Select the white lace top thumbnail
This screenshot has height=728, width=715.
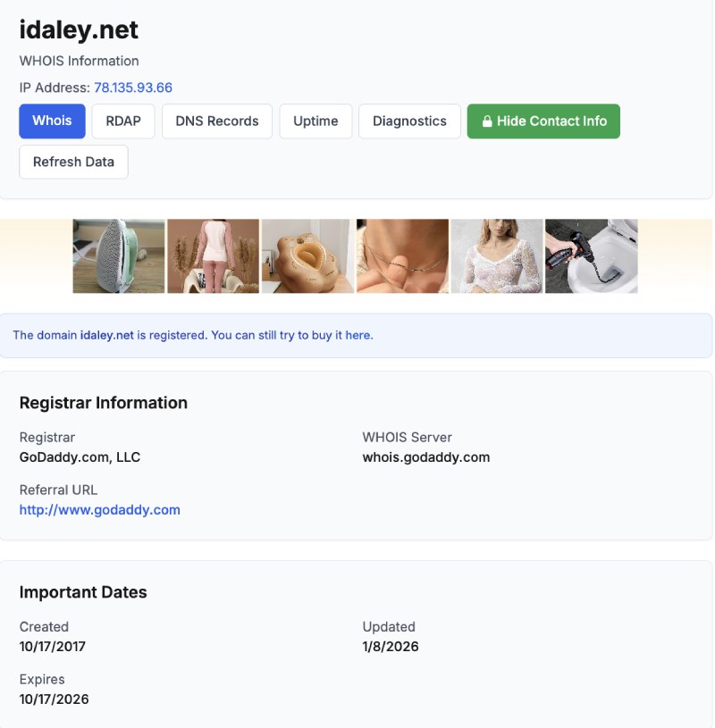point(497,255)
